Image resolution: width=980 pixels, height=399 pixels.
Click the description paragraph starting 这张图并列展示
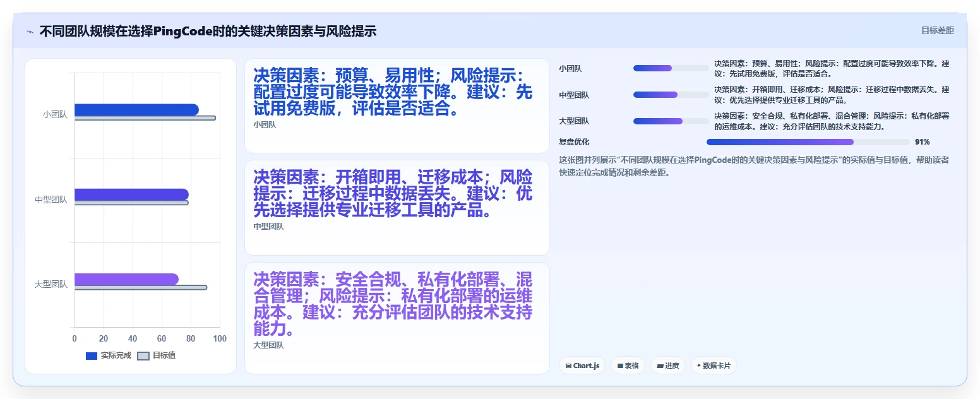(753, 166)
